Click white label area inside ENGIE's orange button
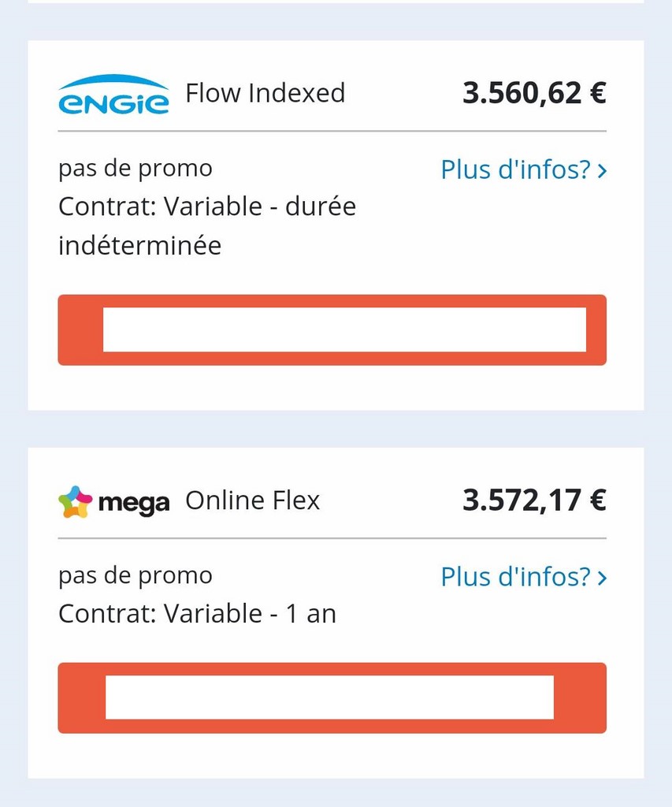 click(x=345, y=330)
